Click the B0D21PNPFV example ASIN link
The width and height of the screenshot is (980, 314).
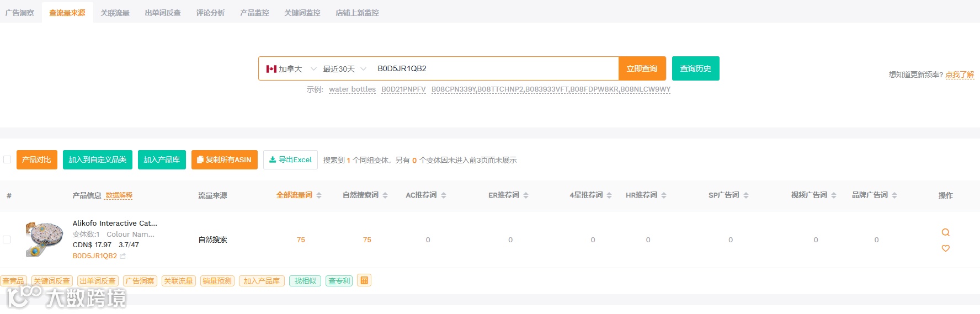(x=403, y=89)
